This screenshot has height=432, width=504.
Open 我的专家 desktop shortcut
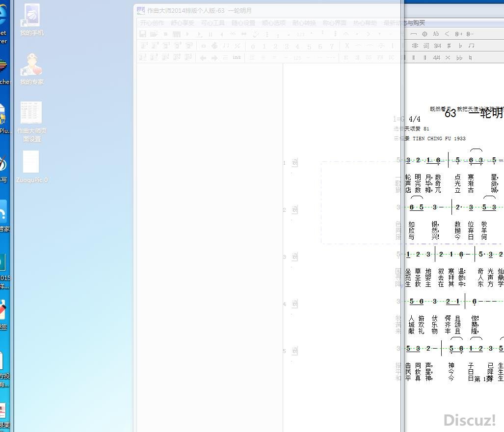[31, 69]
